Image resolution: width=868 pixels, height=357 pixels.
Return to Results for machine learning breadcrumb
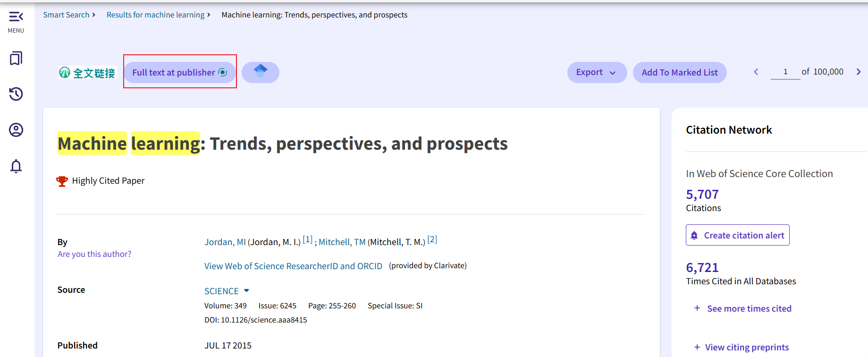[x=155, y=15]
